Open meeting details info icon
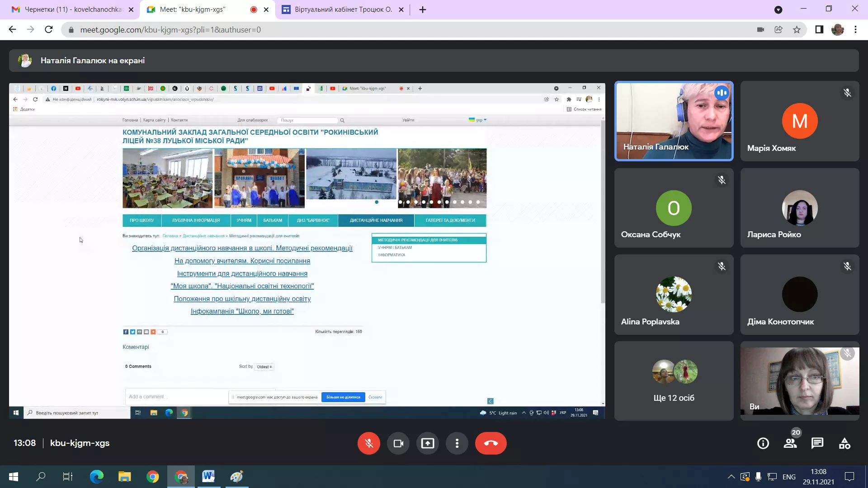Image resolution: width=868 pixels, height=488 pixels. [x=763, y=443]
